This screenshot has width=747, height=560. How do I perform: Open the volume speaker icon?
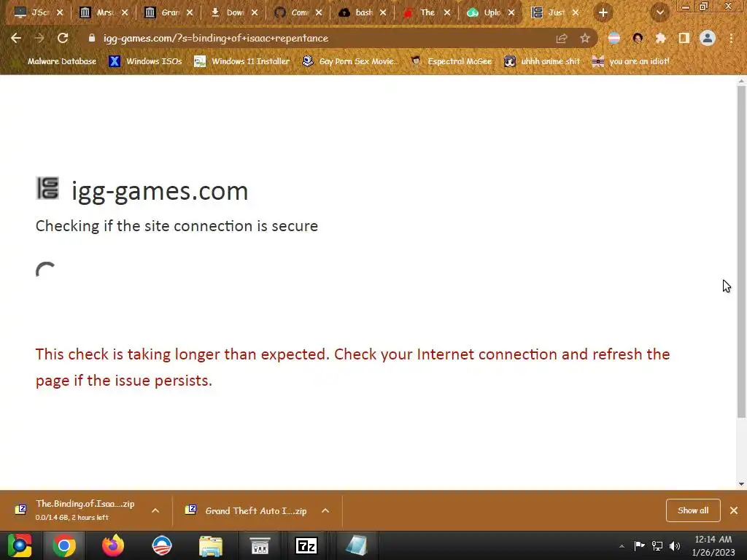point(675,545)
